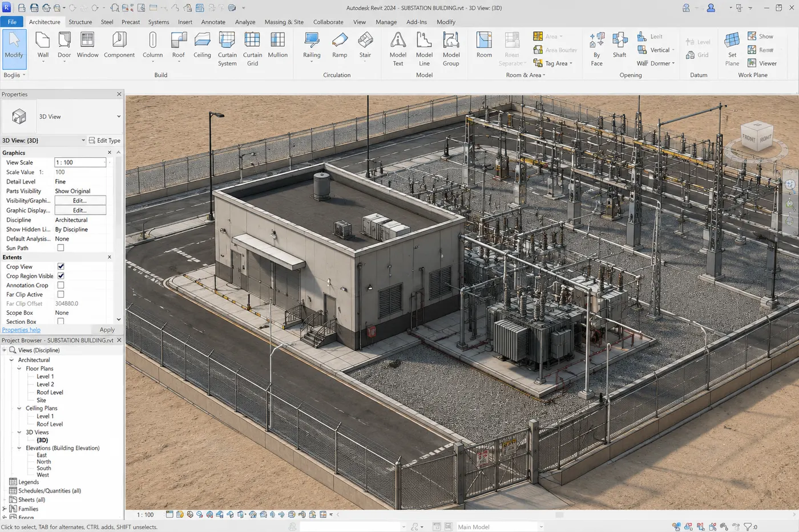Screen dimensions: 799x532
Task: Click the Tag Area tool
Action: click(x=552, y=63)
